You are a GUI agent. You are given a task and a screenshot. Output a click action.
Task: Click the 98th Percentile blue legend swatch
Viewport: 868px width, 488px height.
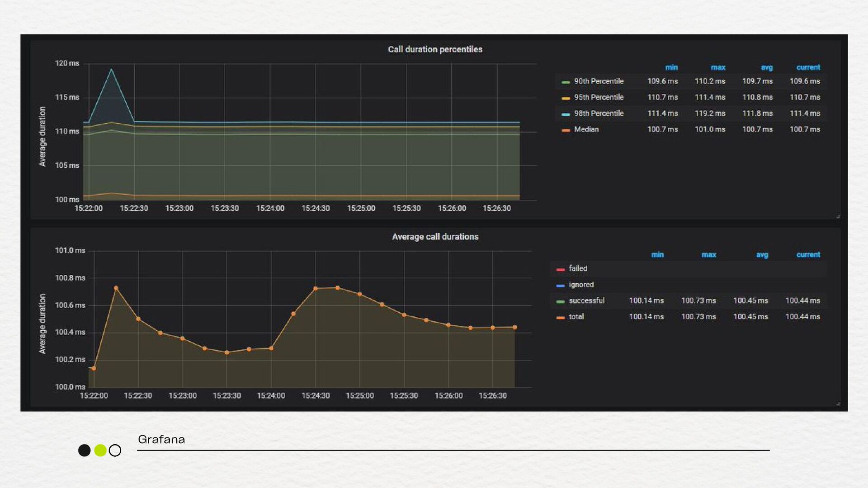(x=565, y=114)
